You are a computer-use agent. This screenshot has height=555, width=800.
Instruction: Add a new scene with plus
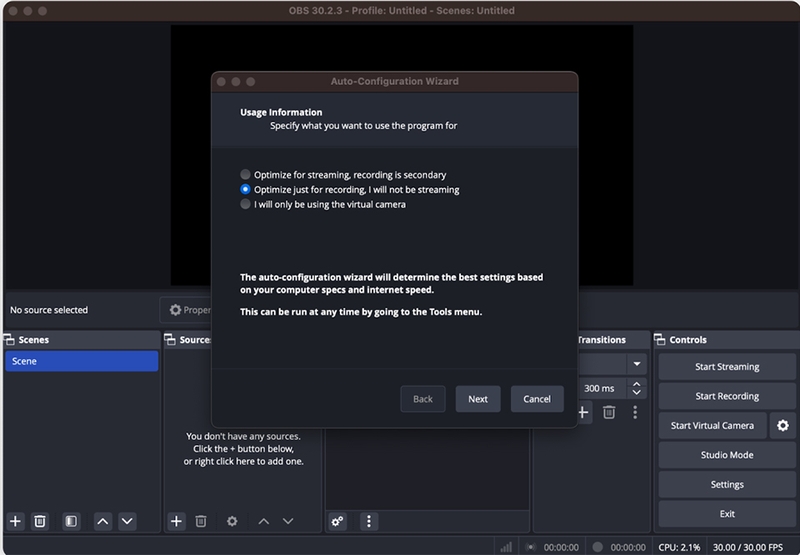[15, 521]
